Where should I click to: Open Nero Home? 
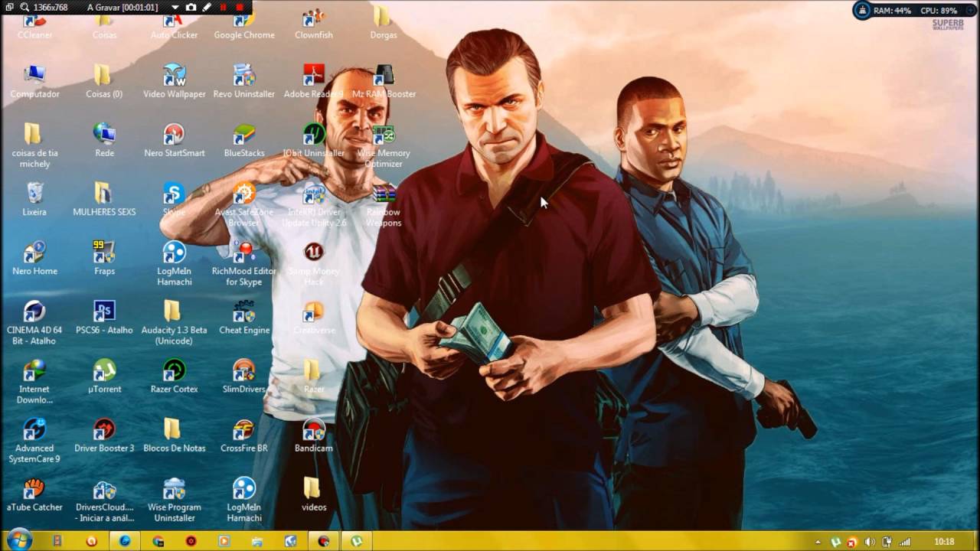coord(34,259)
